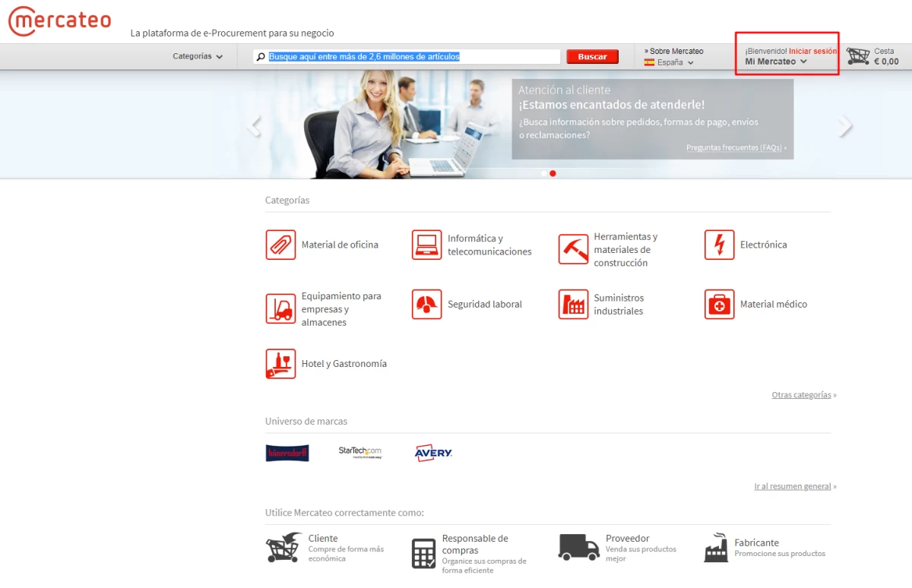The width and height of the screenshot is (912, 588).
Task: Open the España country selector
Action: 670,62
